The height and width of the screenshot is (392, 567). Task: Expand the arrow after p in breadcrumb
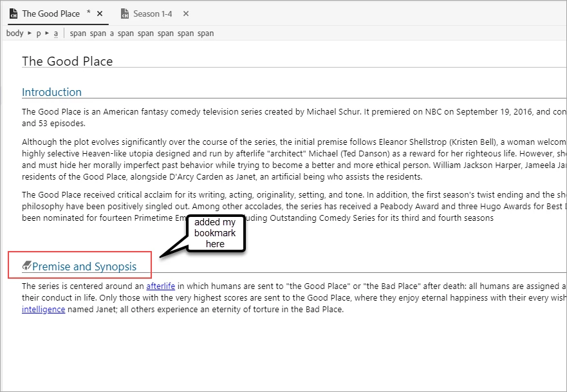tap(47, 33)
